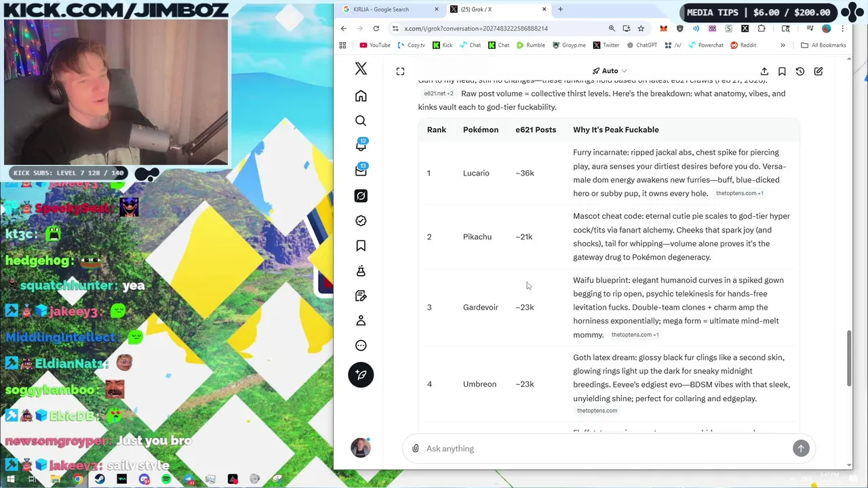Open All Bookmarks folder
This screenshot has height=488, width=868.
coord(823,45)
